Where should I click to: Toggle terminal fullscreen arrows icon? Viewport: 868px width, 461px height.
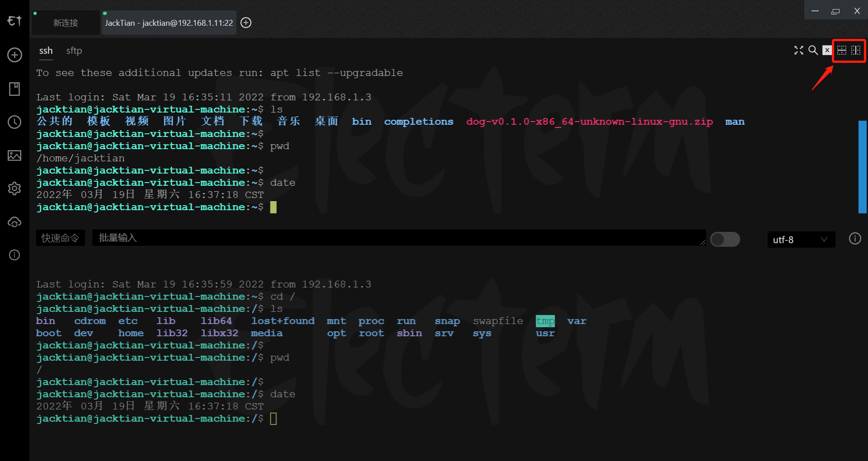pos(799,50)
